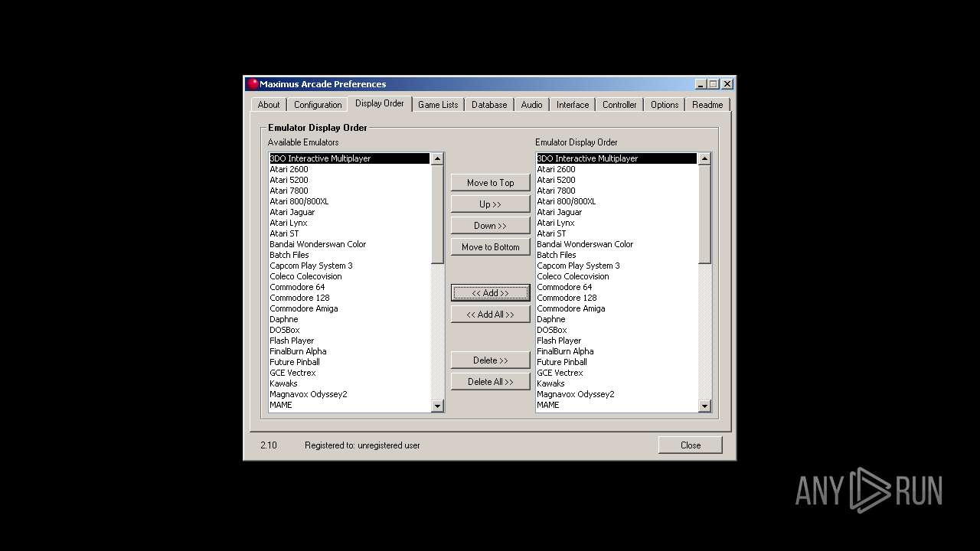Click the Delete >> button

491,360
